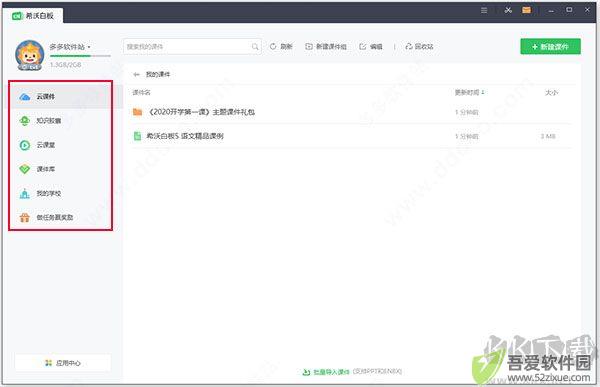Open the 回收站 recycle bin
Image resolution: width=600 pixels, height=387 pixels.
point(419,47)
